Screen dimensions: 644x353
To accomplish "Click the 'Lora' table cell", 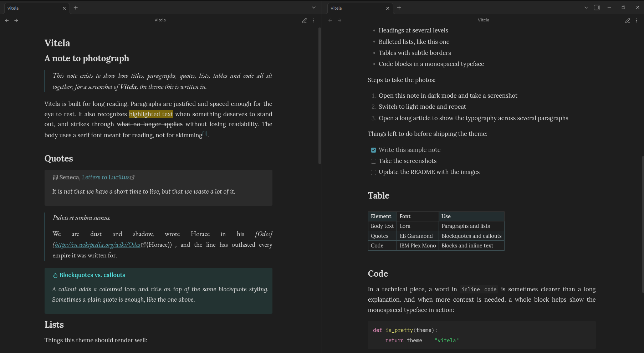I will tap(418, 226).
